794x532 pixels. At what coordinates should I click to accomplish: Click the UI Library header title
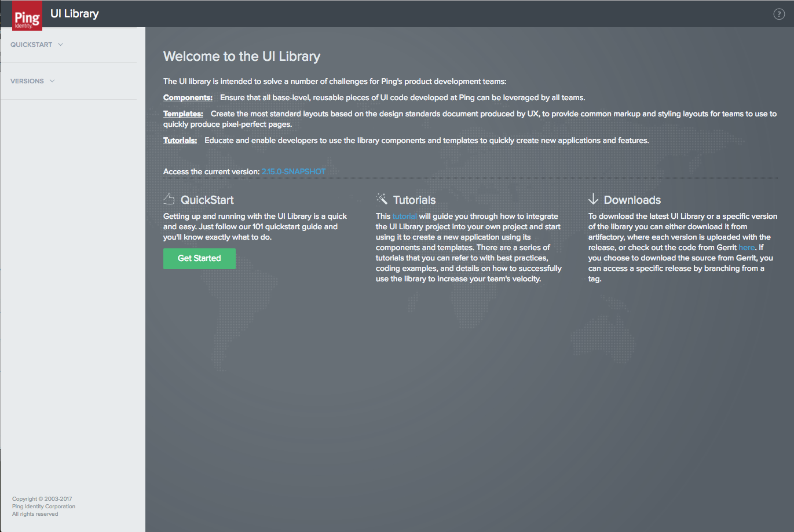click(x=75, y=14)
